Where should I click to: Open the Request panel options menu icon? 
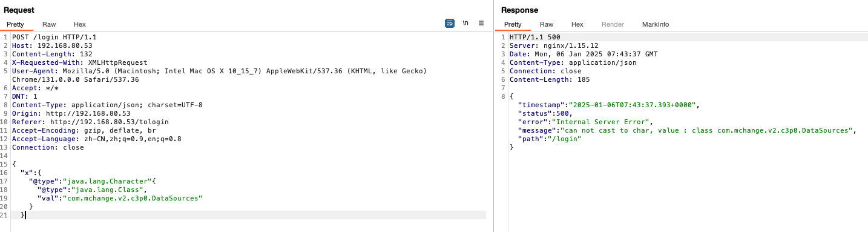481,23
